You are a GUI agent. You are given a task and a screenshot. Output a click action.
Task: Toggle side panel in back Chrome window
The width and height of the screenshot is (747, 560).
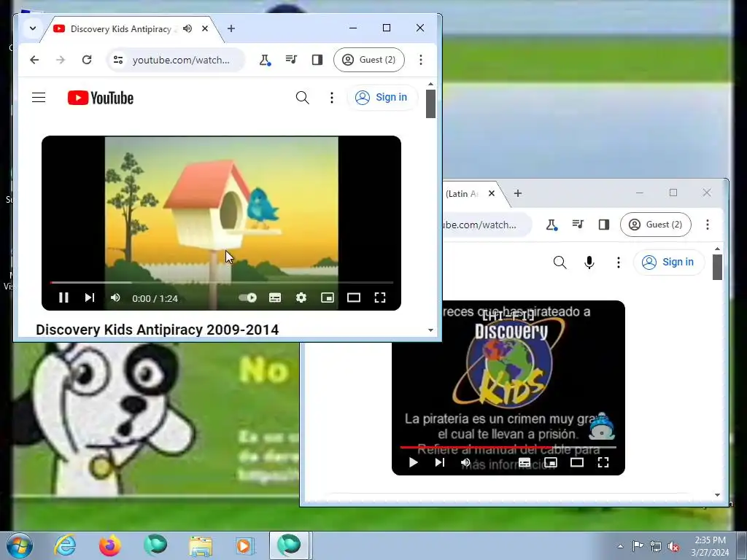(x=604, y=225)
